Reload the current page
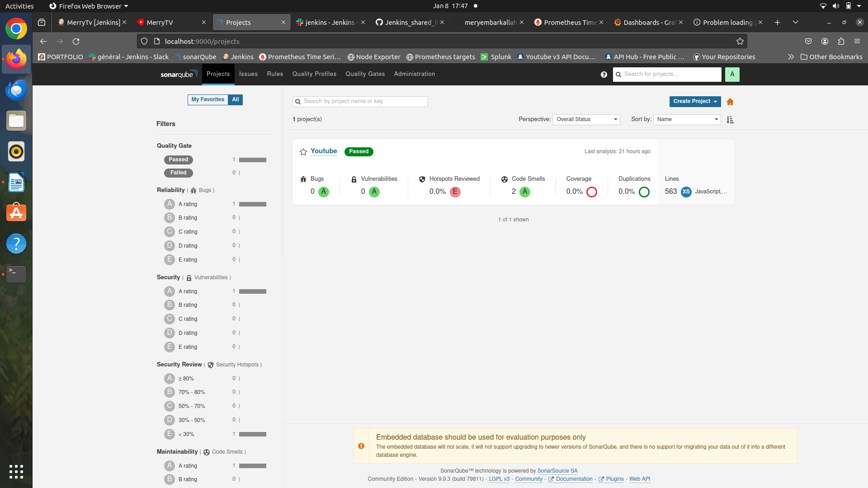868x488 pixels. click(x=76, y=42)
